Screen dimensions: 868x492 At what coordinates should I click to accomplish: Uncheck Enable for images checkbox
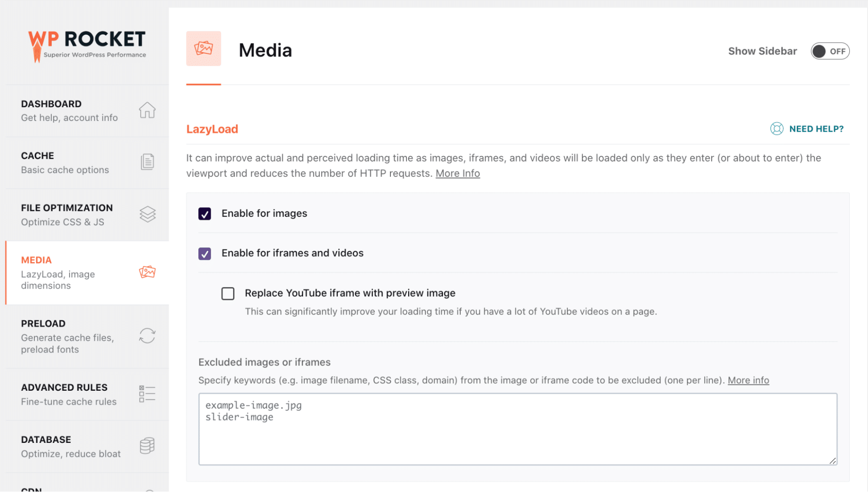pyautogui.click(x=205, y=213)
